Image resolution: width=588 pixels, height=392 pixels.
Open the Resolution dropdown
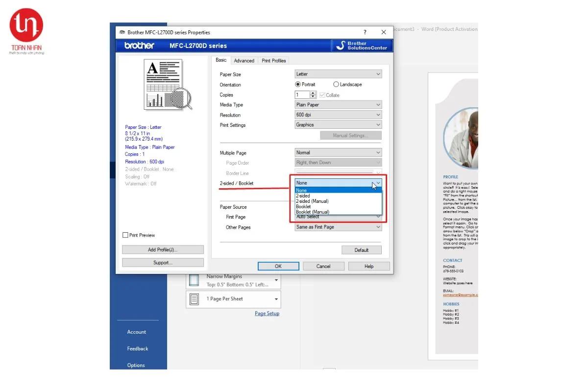click(x=338, y=115)
